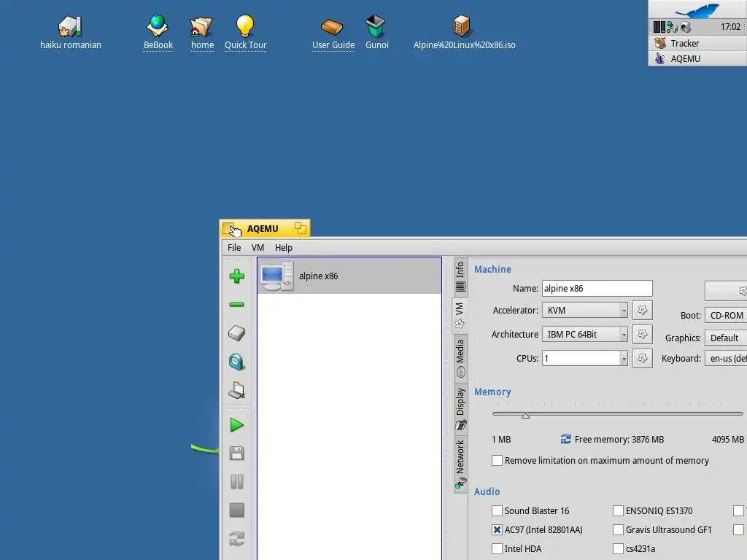Enable Remove limitation on maximum memory

pyautogui.click(x=497, y=461)
